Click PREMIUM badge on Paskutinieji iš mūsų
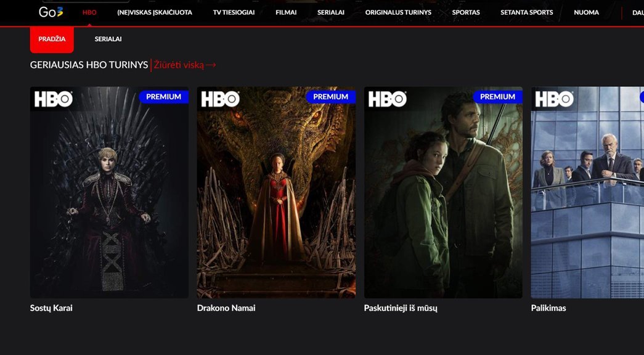 [497, 97]
